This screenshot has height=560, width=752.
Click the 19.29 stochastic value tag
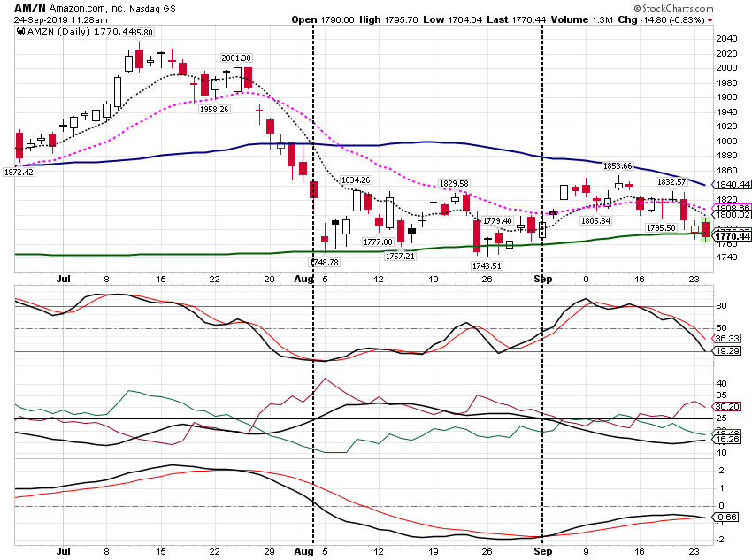pyautogui.click(x=727, y=351)
